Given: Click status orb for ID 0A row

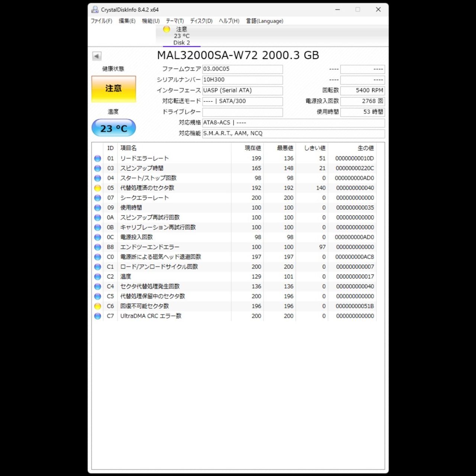Looking at the screenshot, I should click(98, 218).
